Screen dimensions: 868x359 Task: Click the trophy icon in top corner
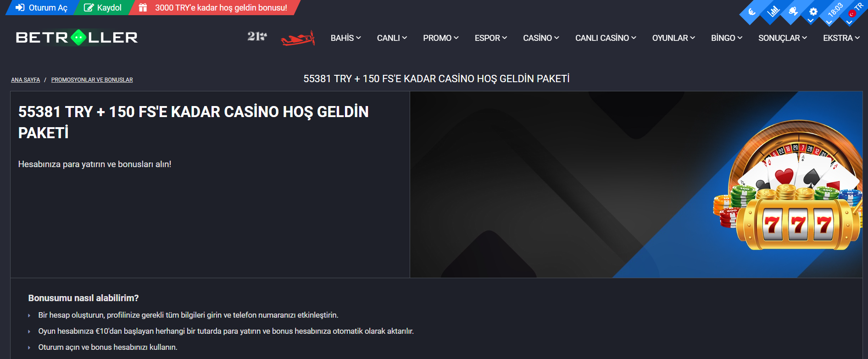793,11
